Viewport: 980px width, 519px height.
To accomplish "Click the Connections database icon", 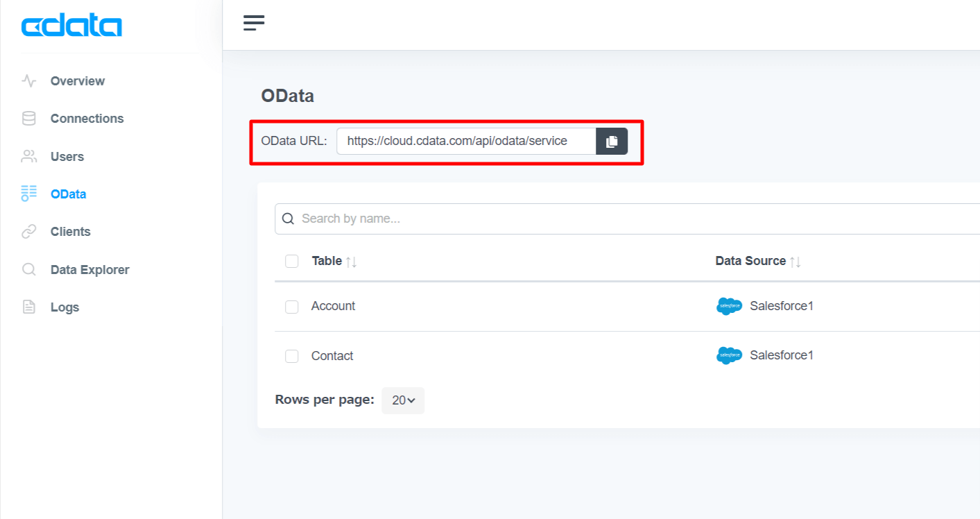I will tap(28, 119).
